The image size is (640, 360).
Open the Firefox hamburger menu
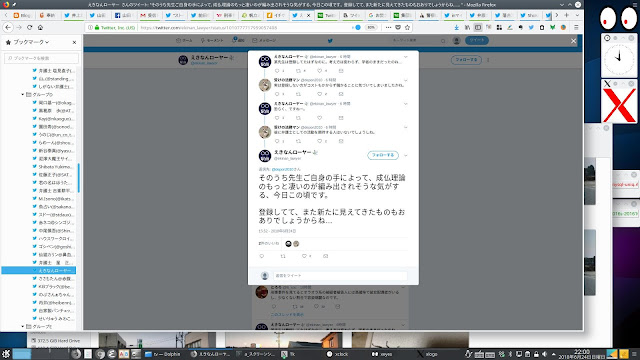click(x=576, y=27)
